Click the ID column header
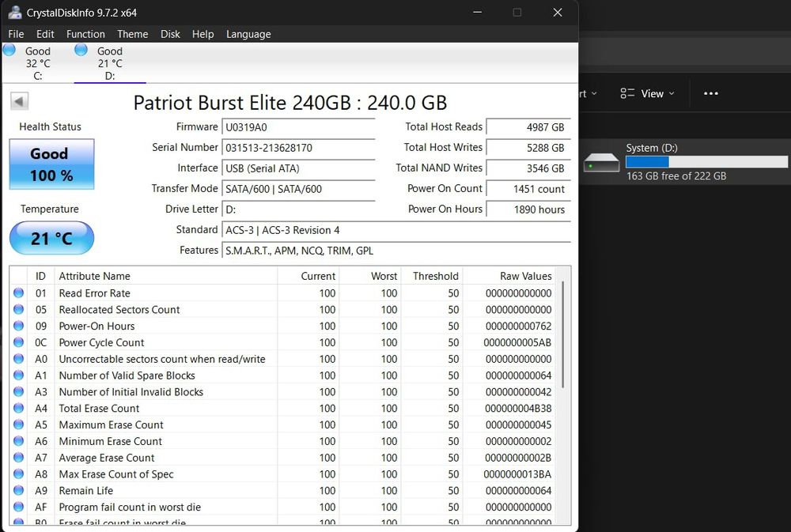This screenshot has width=791, height=532. tap(40, 276)
